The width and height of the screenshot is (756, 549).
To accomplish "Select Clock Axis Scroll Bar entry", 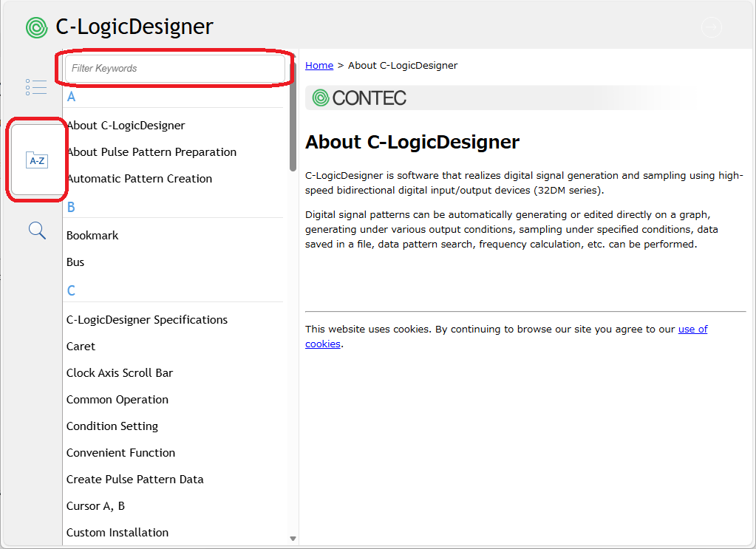I will coord(120,372).
